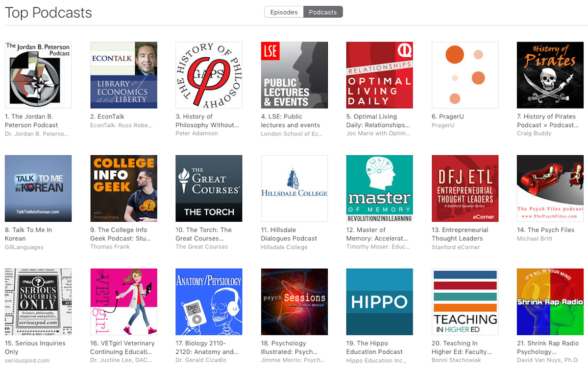The image size is (588, 370).
Task: Click title '11. Hillsdale Dialogues Podcast'
Action: tap(289, 234)
